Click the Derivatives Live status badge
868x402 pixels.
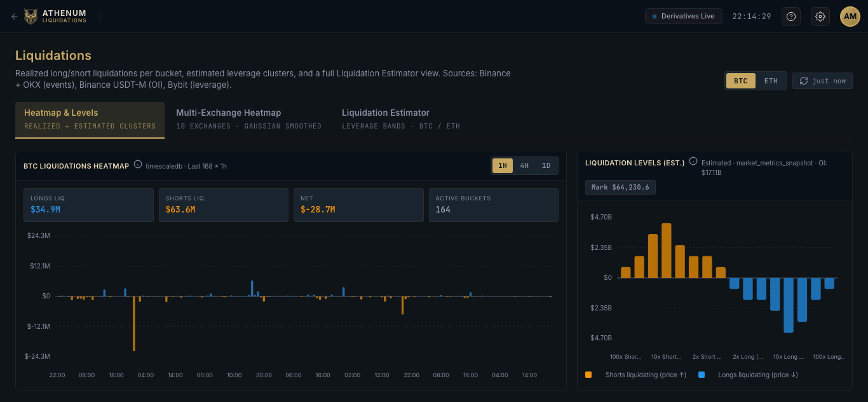click(683, 17)
